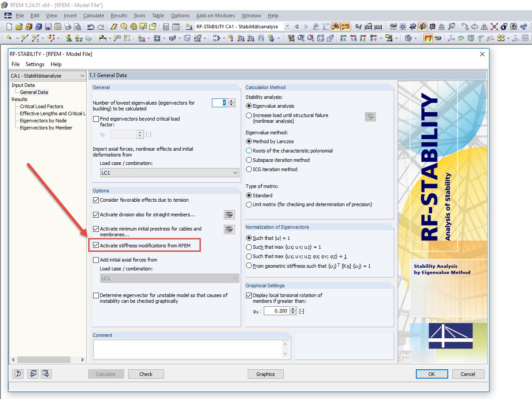Open settings for nonlinear failure analysis

coord(370,117)
